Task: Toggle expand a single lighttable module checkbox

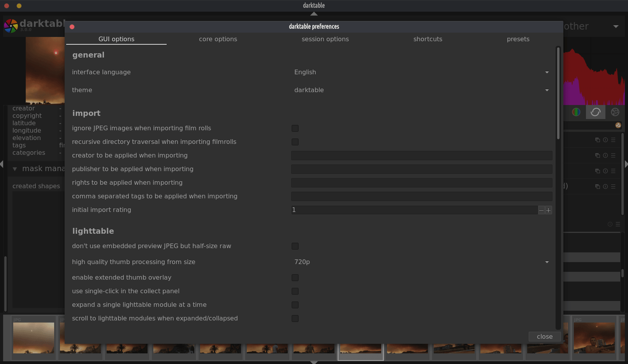Action: coord(295,305)
